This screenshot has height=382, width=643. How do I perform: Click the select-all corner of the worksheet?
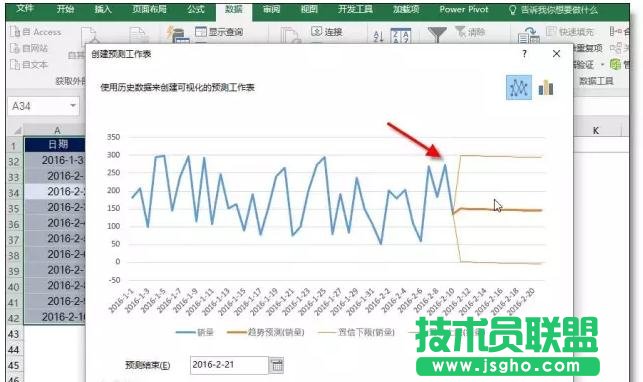[16, 130]
